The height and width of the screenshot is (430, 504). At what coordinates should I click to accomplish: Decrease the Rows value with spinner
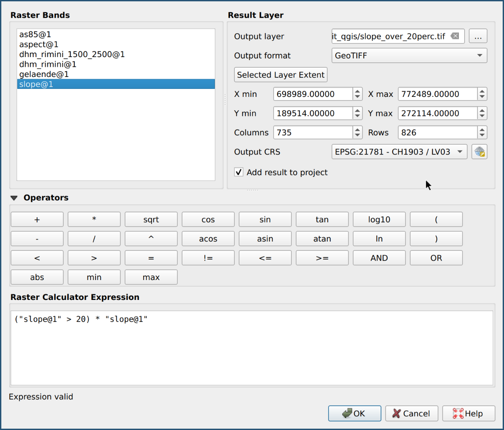coord(482,135)
